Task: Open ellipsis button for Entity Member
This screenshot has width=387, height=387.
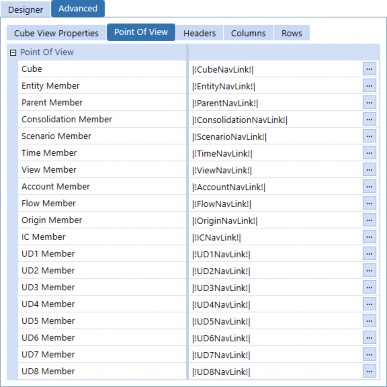Action: 369,86
